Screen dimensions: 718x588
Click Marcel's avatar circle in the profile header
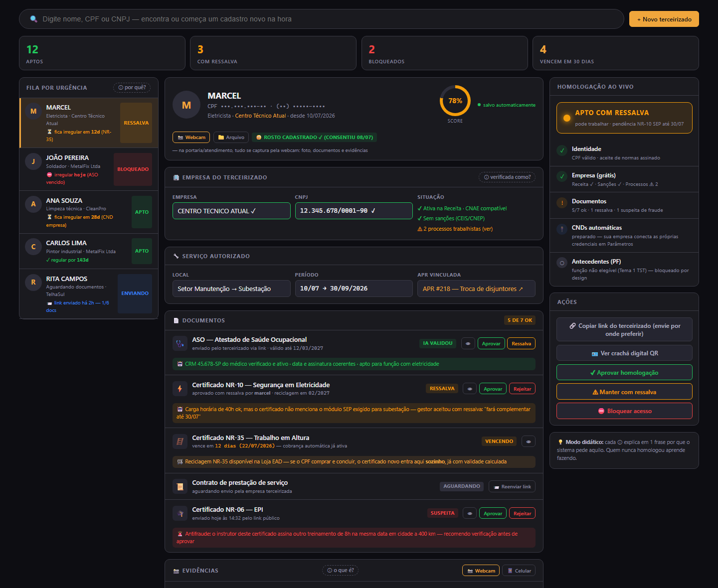(x=186, y=105)
